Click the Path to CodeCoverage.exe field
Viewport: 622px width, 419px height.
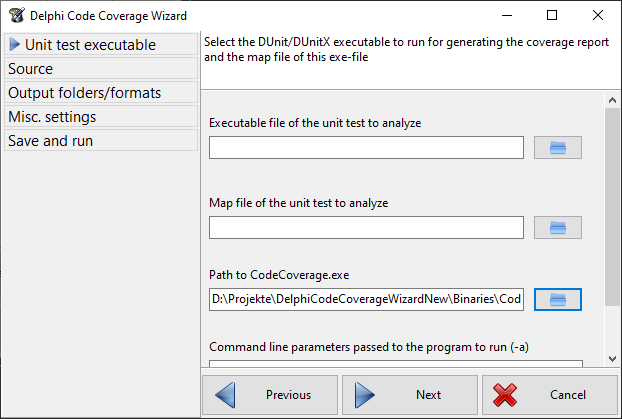[366, 299]
